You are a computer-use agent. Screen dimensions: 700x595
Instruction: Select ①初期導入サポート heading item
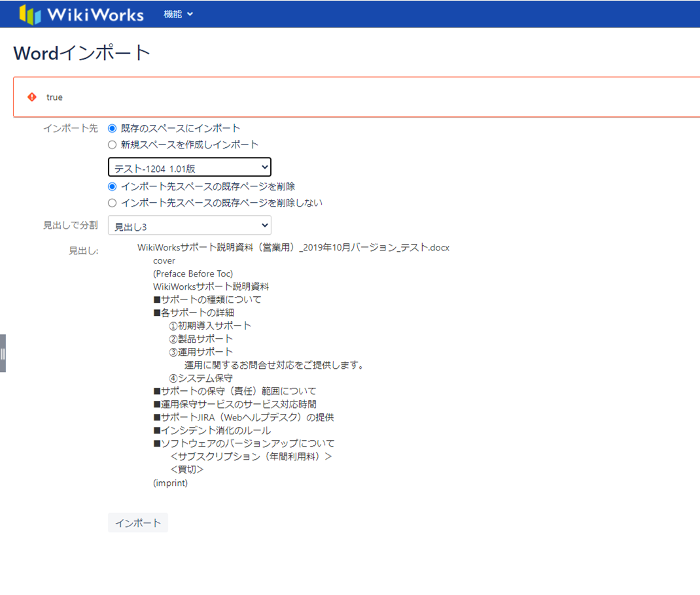210,326
